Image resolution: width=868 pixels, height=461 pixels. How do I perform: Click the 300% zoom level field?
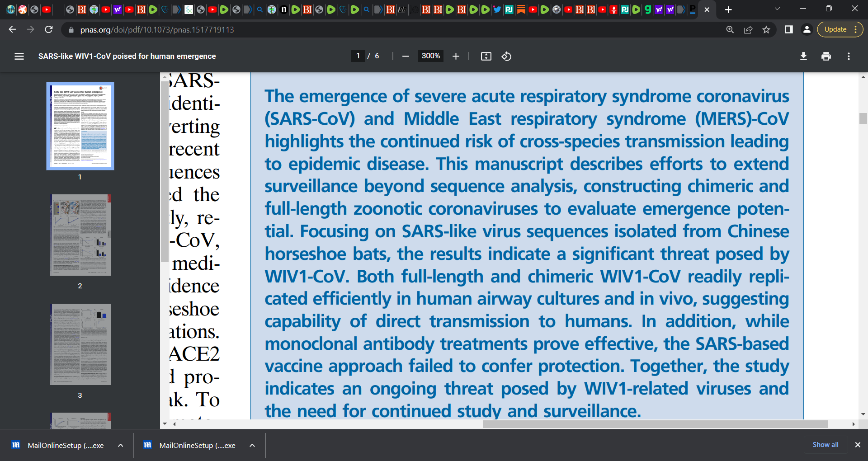pos(431,56)
